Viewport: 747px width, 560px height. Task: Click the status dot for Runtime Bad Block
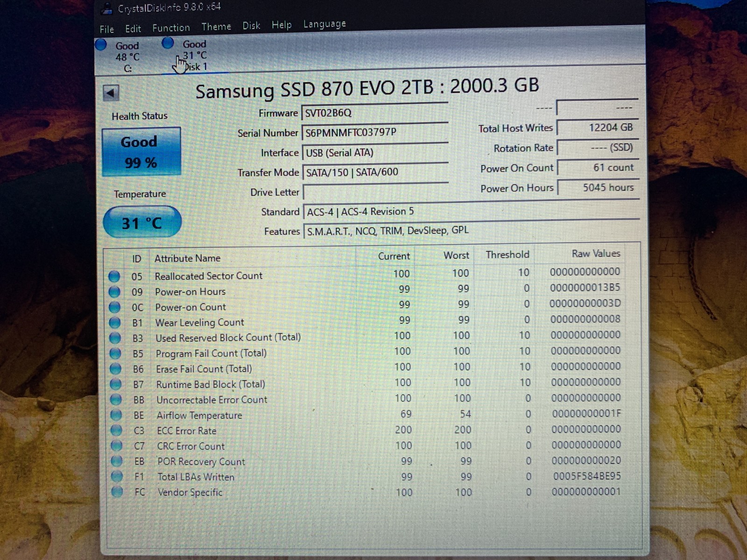pos(116,385)
